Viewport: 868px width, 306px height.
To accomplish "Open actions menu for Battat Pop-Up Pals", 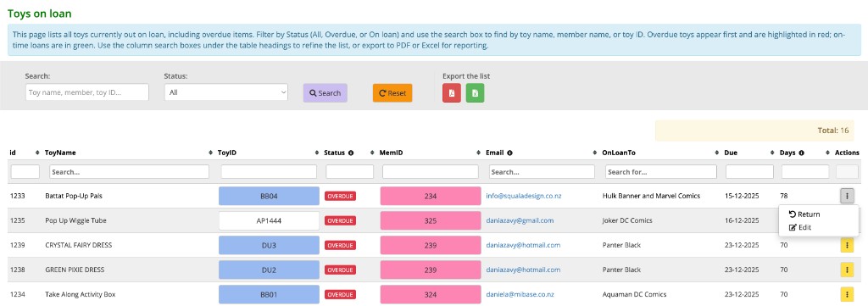I will tap(848, 195).
